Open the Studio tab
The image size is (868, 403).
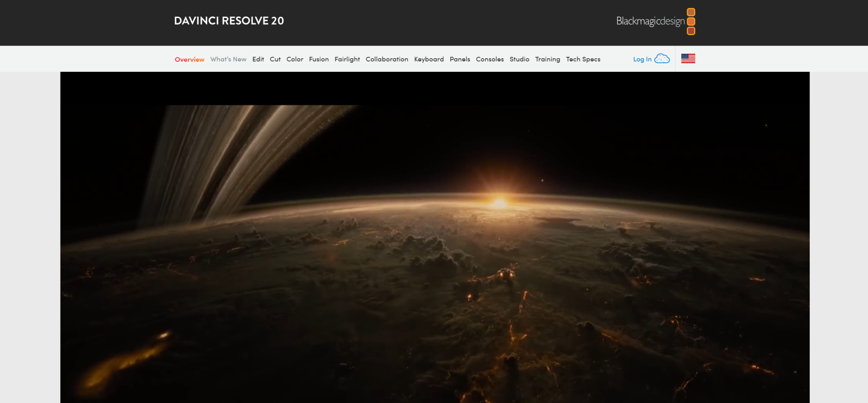[x=519, y=59]
